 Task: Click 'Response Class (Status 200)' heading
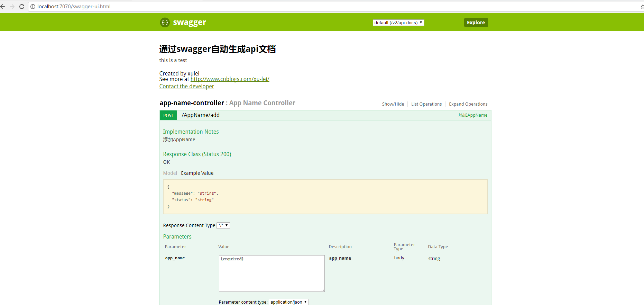[197, 154]
